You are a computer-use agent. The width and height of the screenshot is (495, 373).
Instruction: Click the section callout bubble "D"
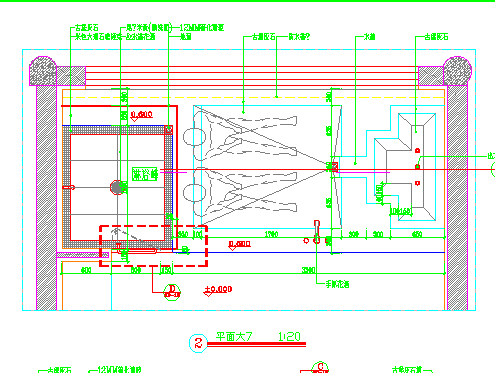[x=172, y=292]
